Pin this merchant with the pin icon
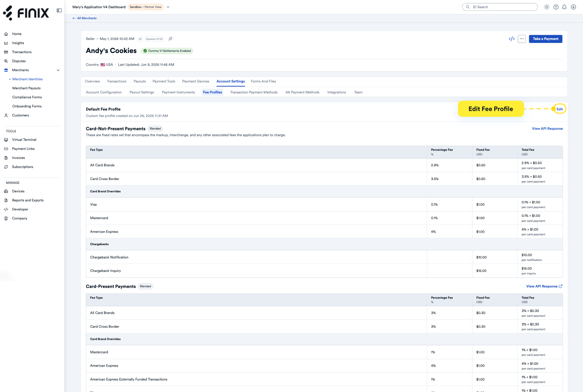 tap(170, 39)
